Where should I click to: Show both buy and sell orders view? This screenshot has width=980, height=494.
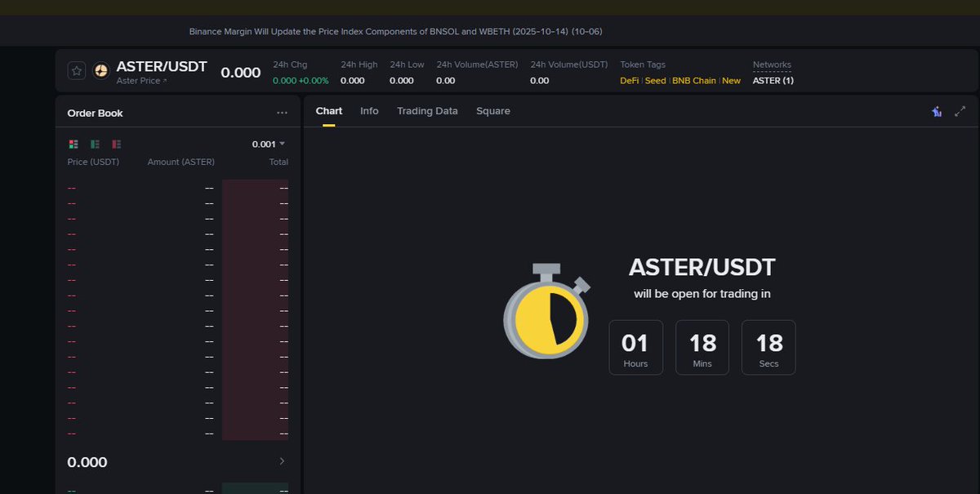click(73, 144)
